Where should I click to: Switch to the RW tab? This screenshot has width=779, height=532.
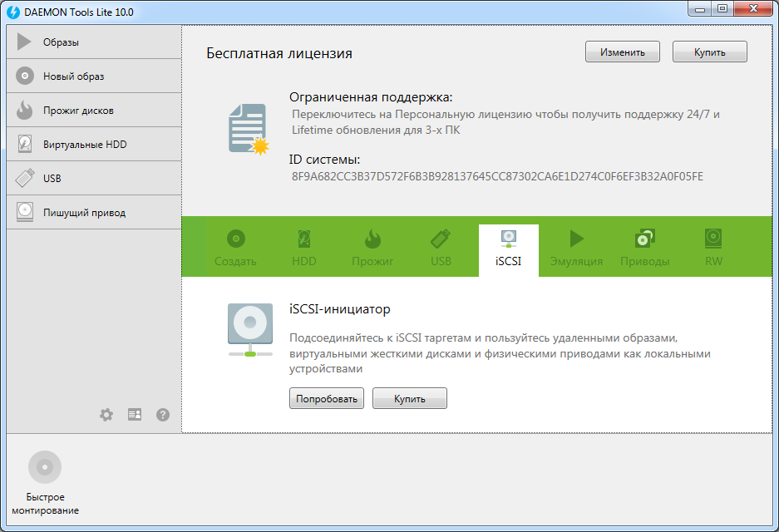pyautogui.click(x=713, y=248)
